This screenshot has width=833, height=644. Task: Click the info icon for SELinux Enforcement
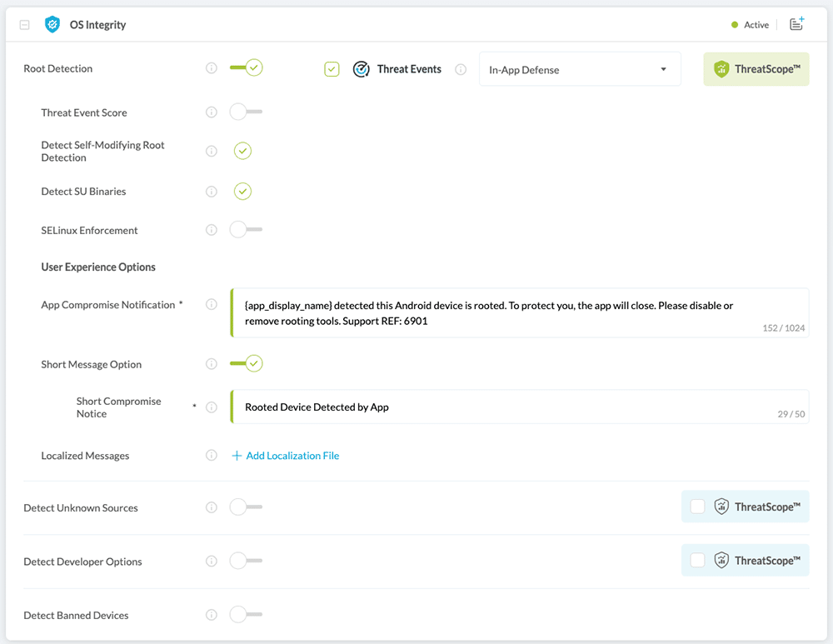point(212,230)
